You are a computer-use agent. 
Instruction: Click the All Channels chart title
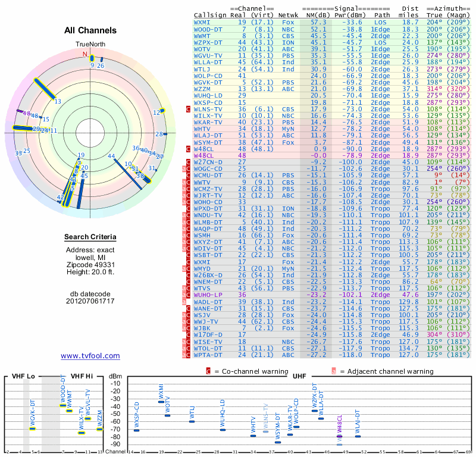tap(90, 30)
